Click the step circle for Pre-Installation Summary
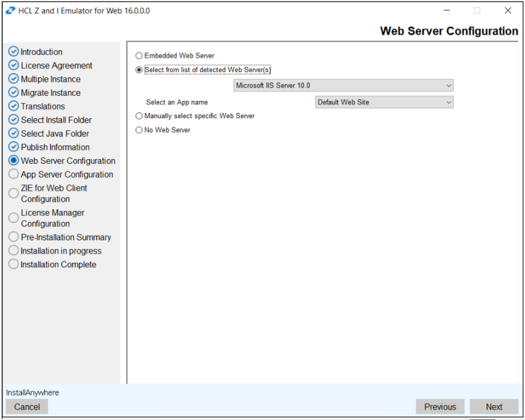This screenshot has width=525, height=420. (13, 237)
